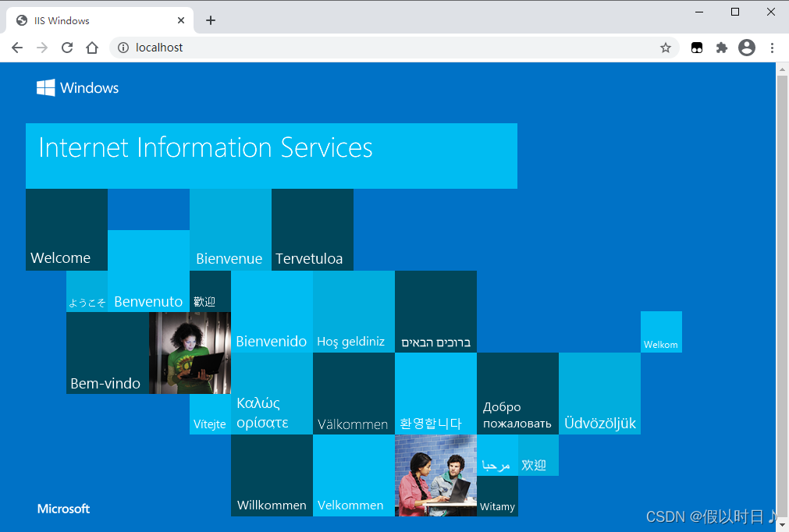Click the vertical page scrollbar

[x=782, y=289]
